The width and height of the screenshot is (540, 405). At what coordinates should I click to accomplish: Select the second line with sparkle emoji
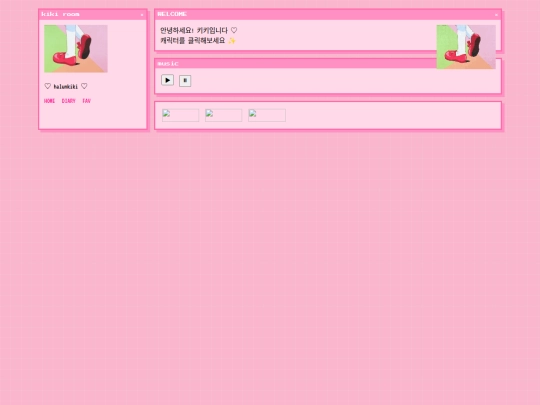(198, 41)
